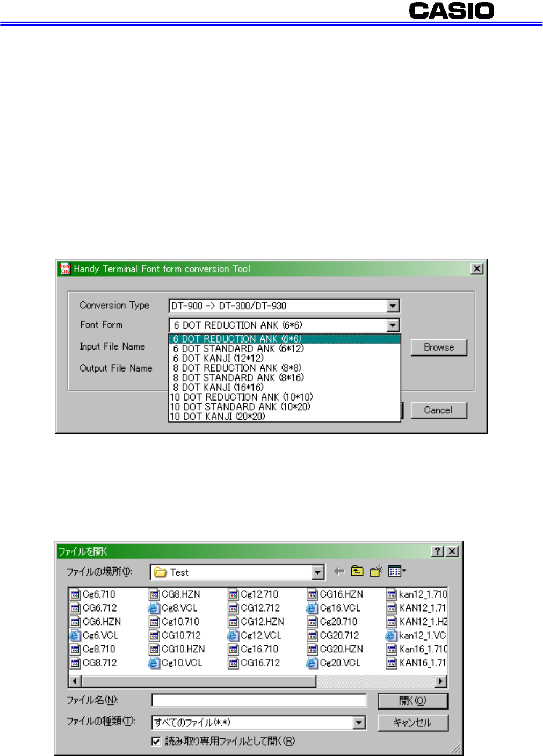The height and width of the screenshot is (756, 543).
Task: Click the 開く(O) open button
Action: tap(412, 701)
